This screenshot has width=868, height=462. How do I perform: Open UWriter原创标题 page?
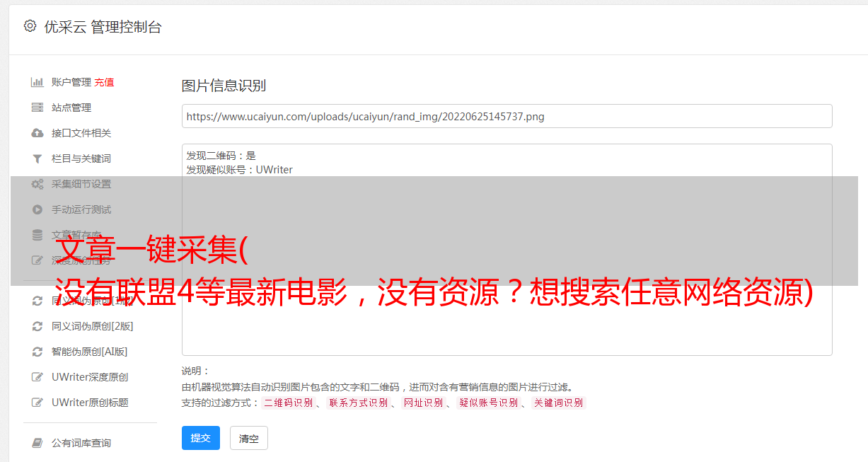click(90, 403)
